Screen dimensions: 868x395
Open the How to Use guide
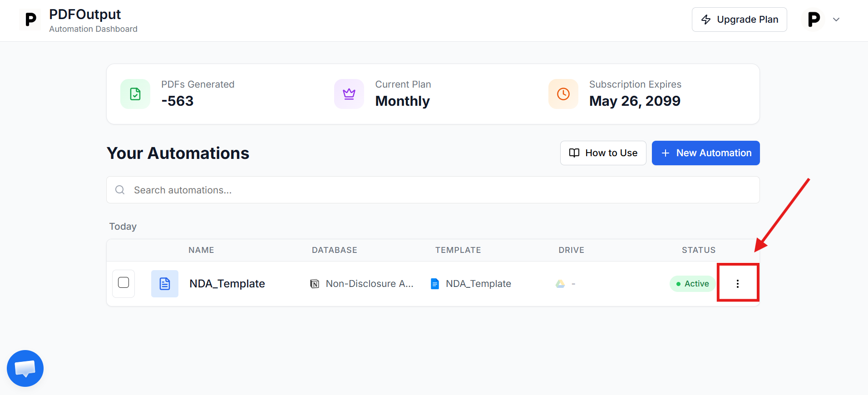click(603, 153)
